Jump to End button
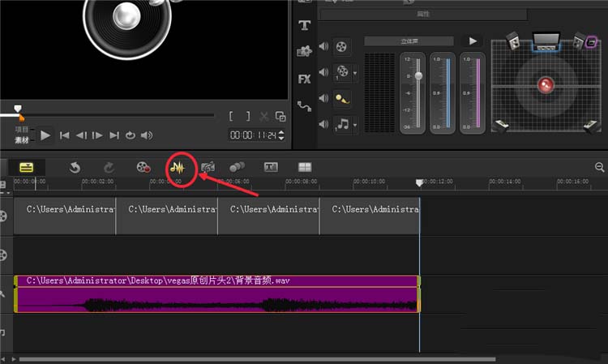The image size is (608, 364). click(114, 135)
